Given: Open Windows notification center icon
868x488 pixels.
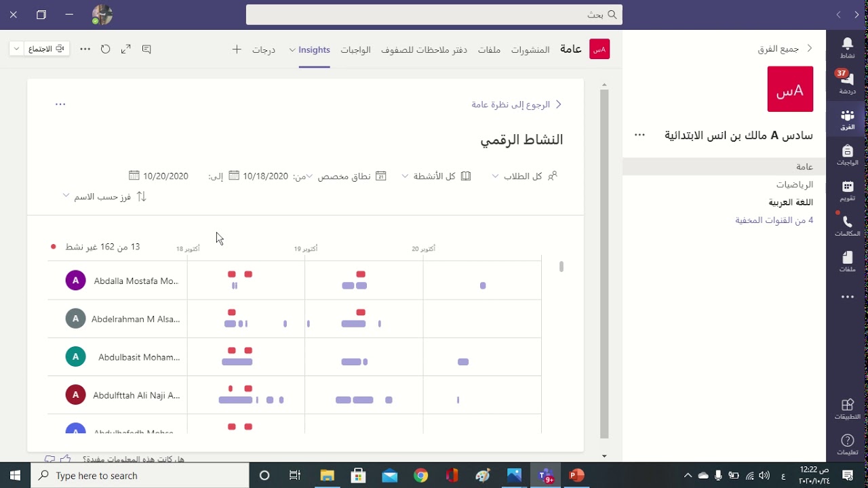Looking at the screenshot, I should click(x=848, y=475).
